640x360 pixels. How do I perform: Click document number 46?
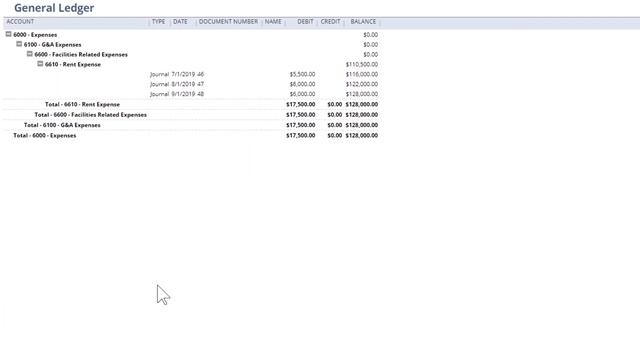(200, 74)
